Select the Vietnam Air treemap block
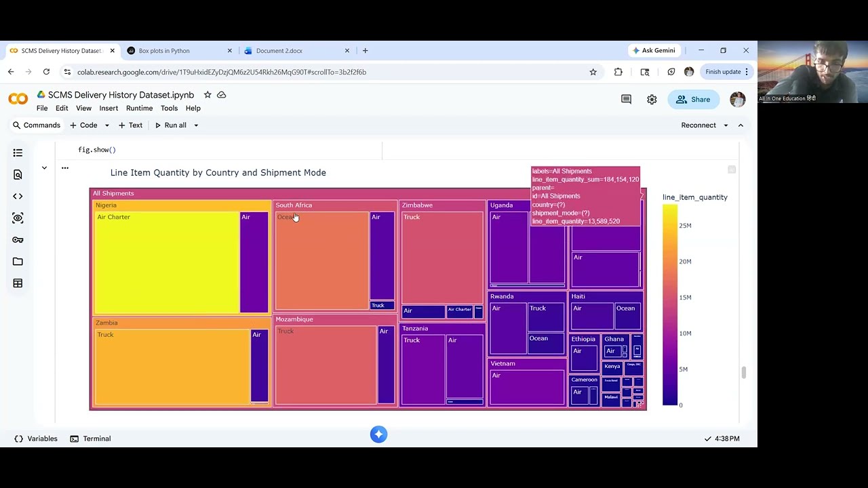The width and height of the screenshot is (868, 488). (x=527, y=387)
